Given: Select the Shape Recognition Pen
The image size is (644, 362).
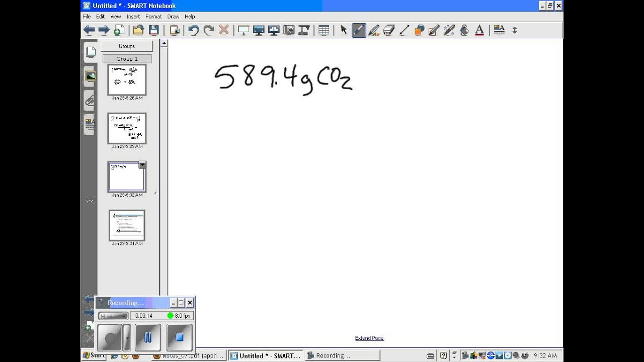Looking at the screenshot, I should 434,30.
